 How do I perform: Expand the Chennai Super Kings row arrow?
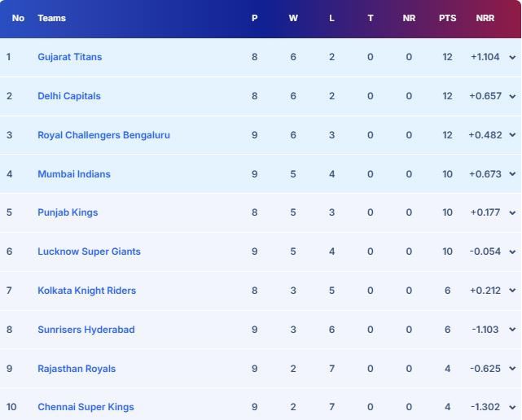click(512, 408)
